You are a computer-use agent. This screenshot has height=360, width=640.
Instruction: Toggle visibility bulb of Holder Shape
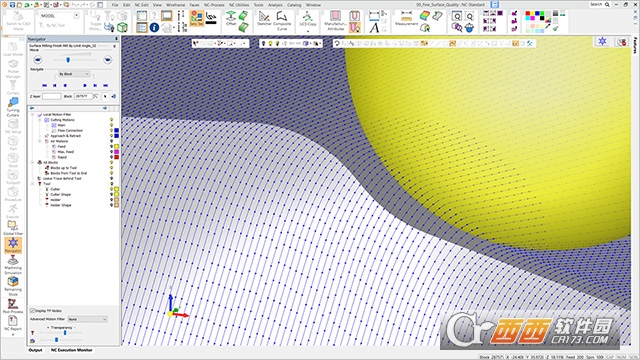coord(111,205)
